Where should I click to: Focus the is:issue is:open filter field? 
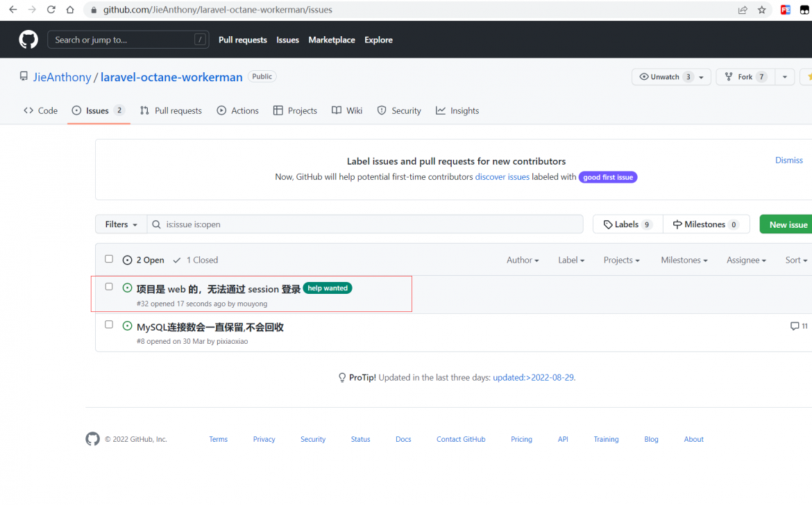click(x=365, y=224)
